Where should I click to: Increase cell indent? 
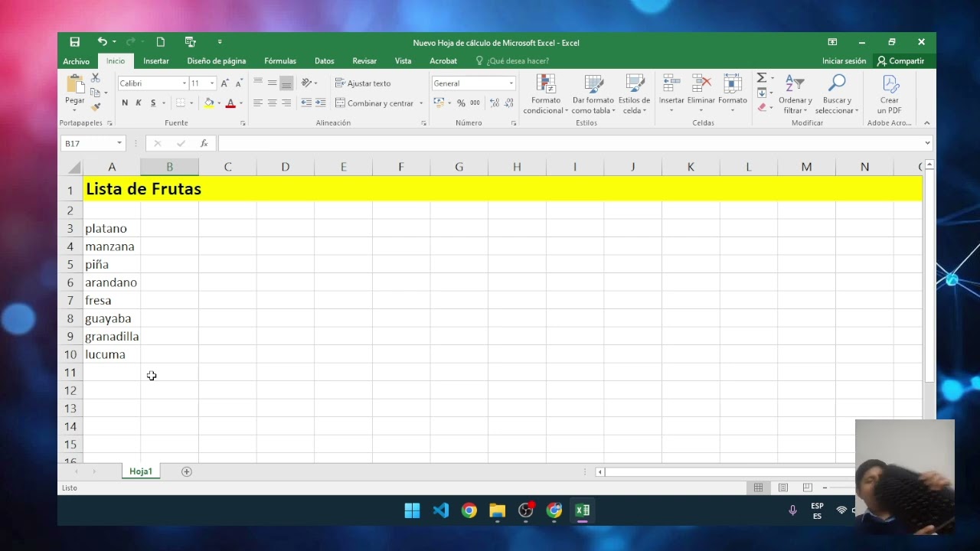tap(320, 103)
